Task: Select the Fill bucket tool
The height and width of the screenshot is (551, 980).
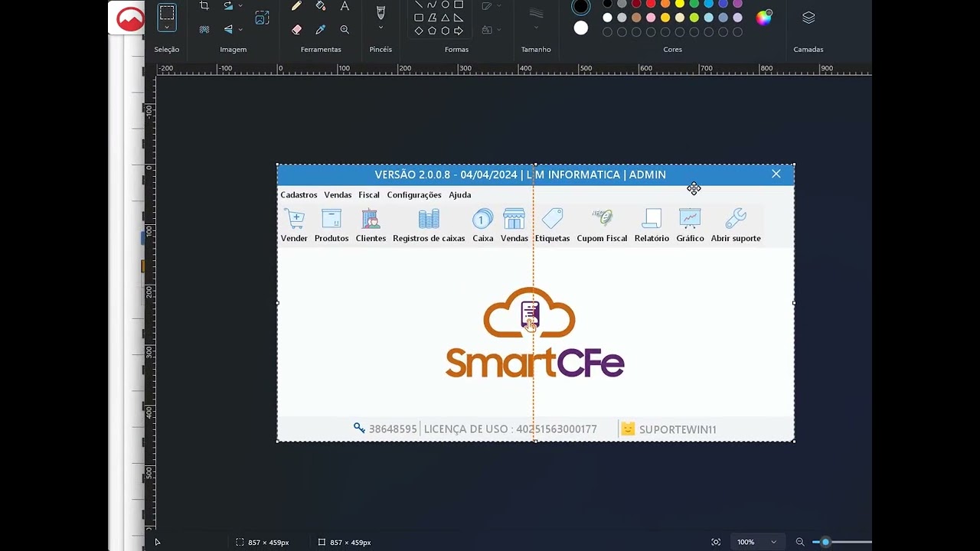Action: pyautogui.click(x=321, y=6)
